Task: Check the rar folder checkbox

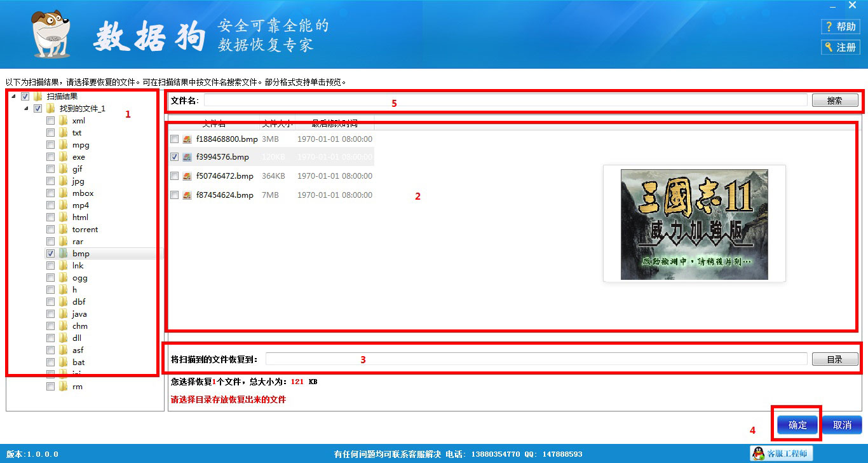Action: [50, 241]
